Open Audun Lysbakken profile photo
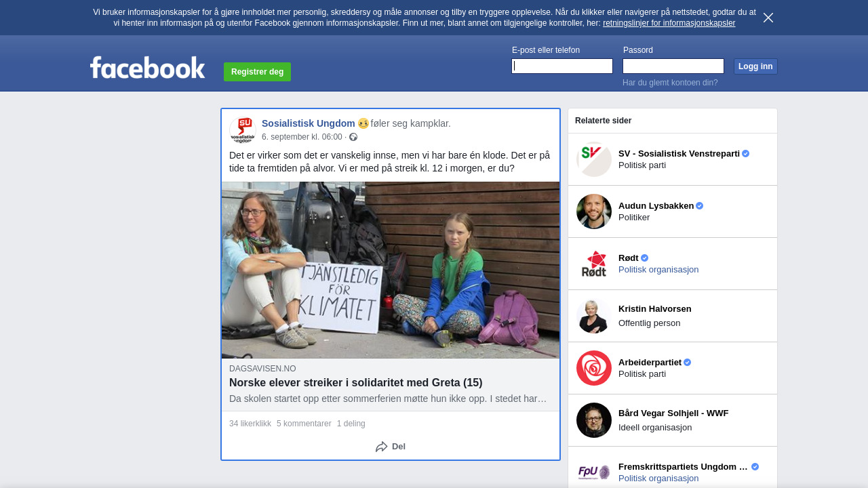 pos(594,211)
